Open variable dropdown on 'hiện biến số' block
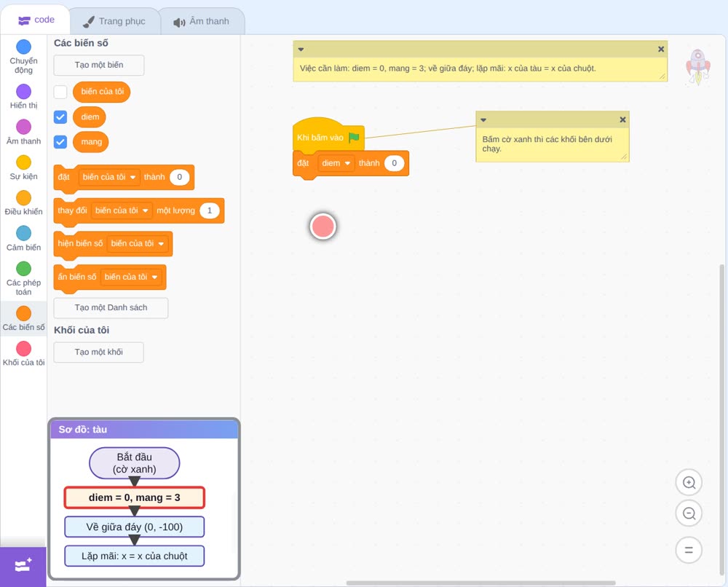This screenshot has width=728, height=587. pyautogui.click(x=138, y=243)
